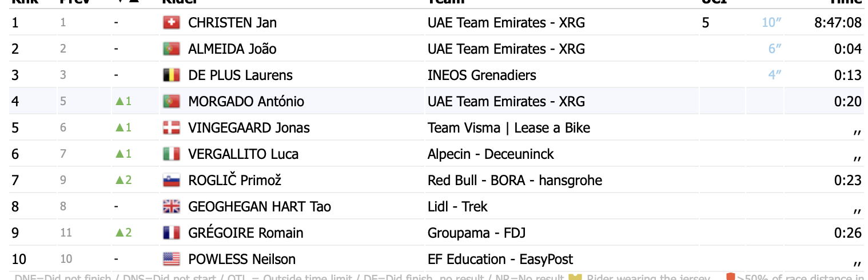
Task: Click the French flag beside GRÉGOIRE Romain
Action: point(171,233)
